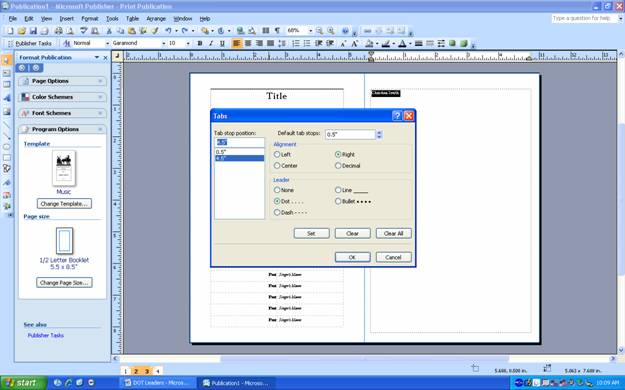
Task: Click the Tab stop position input field
Action: click(240, 142)
